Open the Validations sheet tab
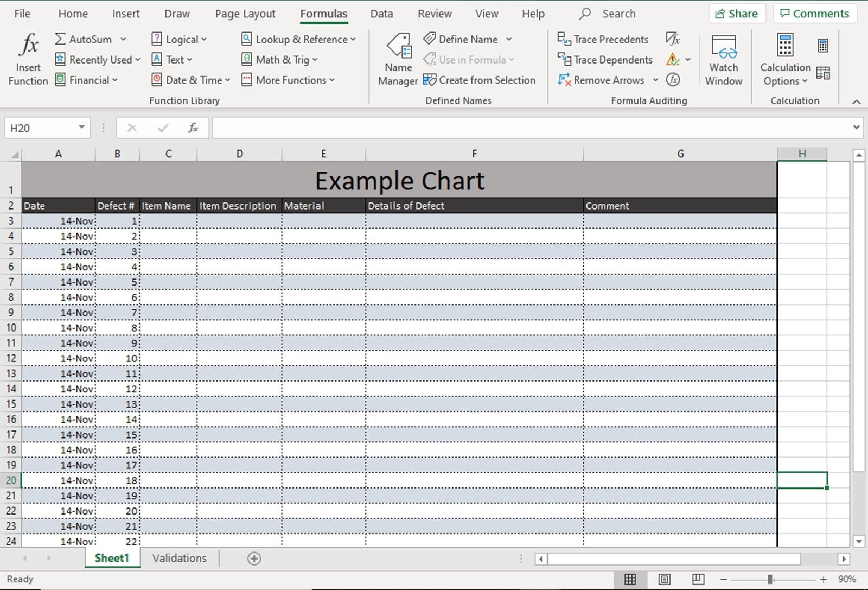The width and height of the screenshot is (868, 590). point(179,558)
